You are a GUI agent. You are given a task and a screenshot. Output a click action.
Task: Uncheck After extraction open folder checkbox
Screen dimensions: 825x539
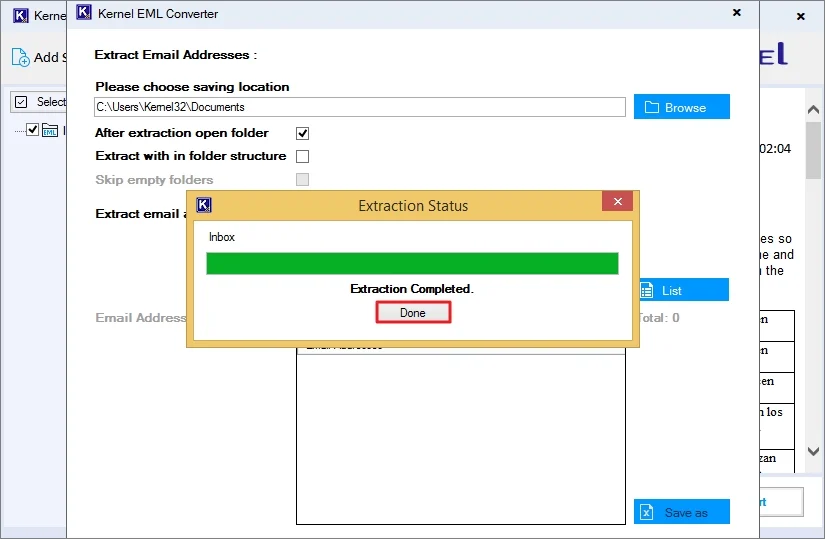pyautogui.click(x=302, y=133)
